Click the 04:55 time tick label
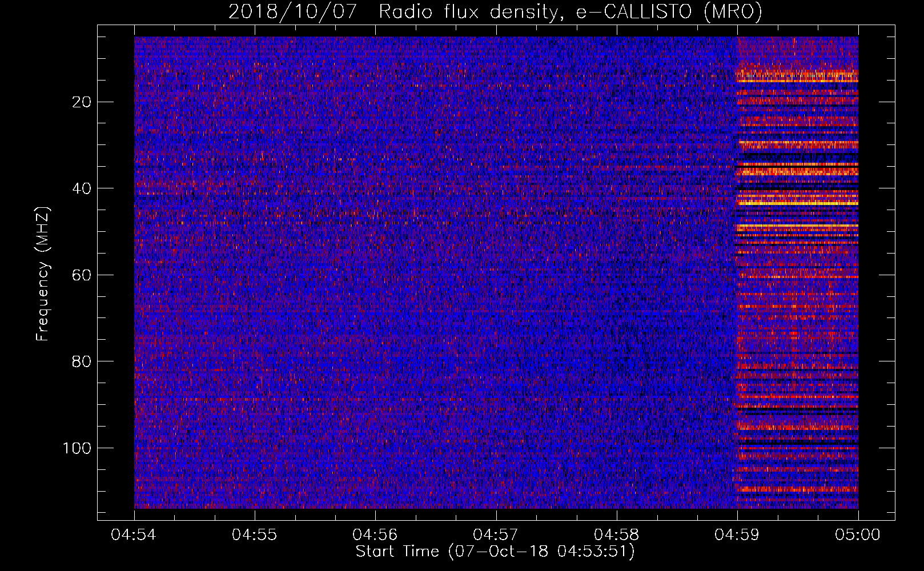Viewport: 924px width, 571px height. [x=255, y=534]
